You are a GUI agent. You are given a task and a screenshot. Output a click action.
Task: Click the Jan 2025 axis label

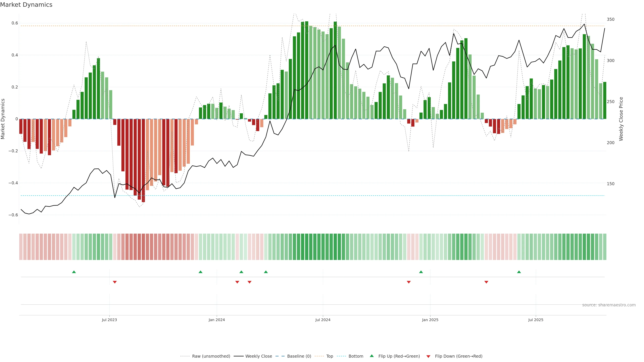click(x=430, y=320)
